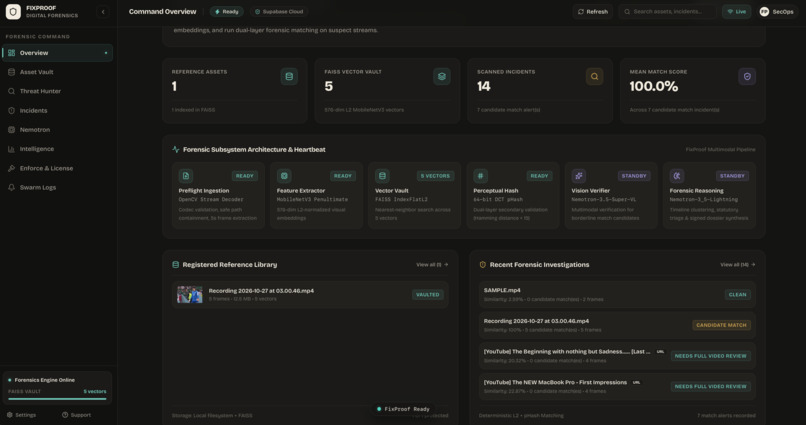Click the Reference Assets database icon
The height and width of the screenshot is (425, 806).
(289, 77)
